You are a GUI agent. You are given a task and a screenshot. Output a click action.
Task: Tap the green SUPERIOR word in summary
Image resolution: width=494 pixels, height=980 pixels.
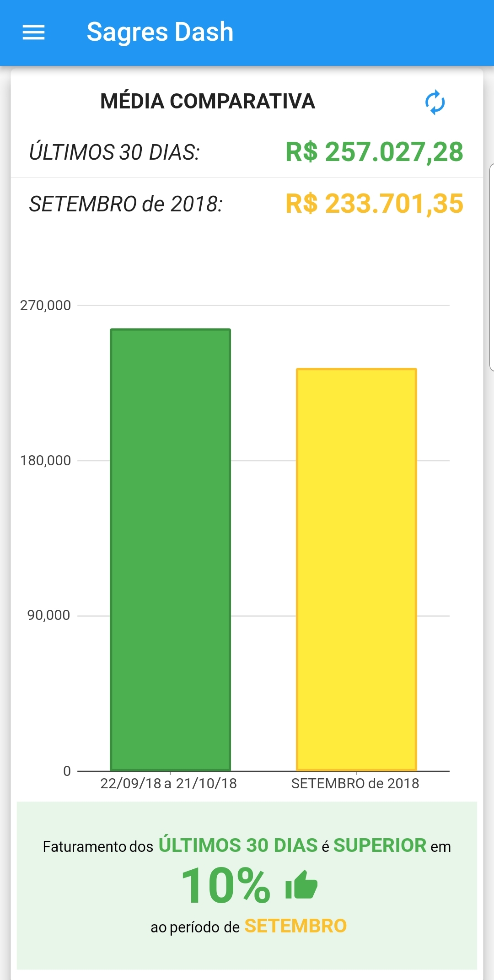point(380,845)
